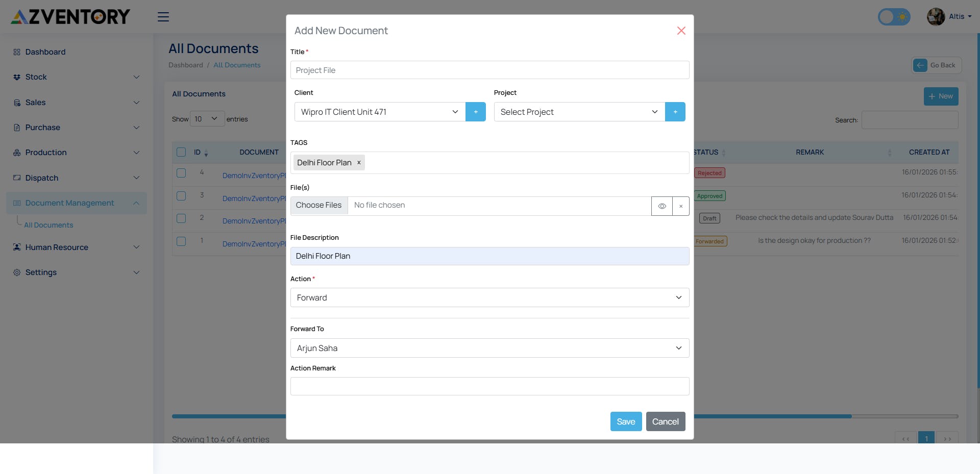Check the checkbox for document row 4
The height and width of the screenshot is (474, 980).
(181, 173)
